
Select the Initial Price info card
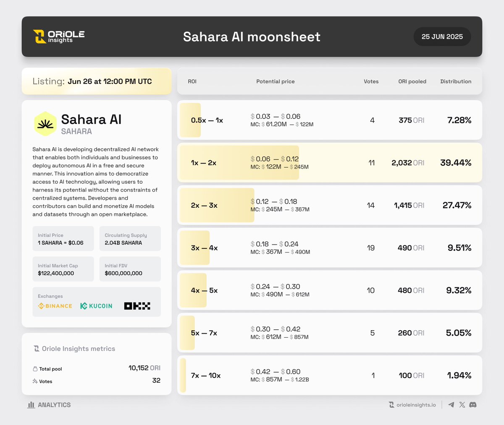[63, 239]
